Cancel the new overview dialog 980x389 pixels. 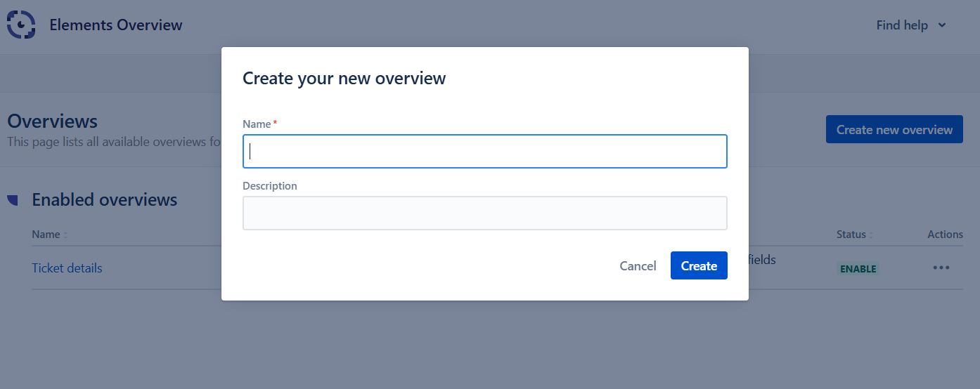pyautogui.click(x=638, y=266)
